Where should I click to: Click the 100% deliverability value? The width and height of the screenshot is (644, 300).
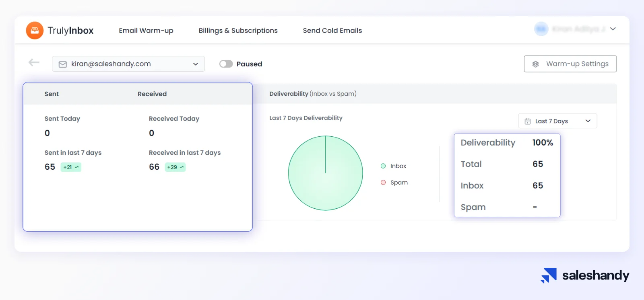click(543, 143)
